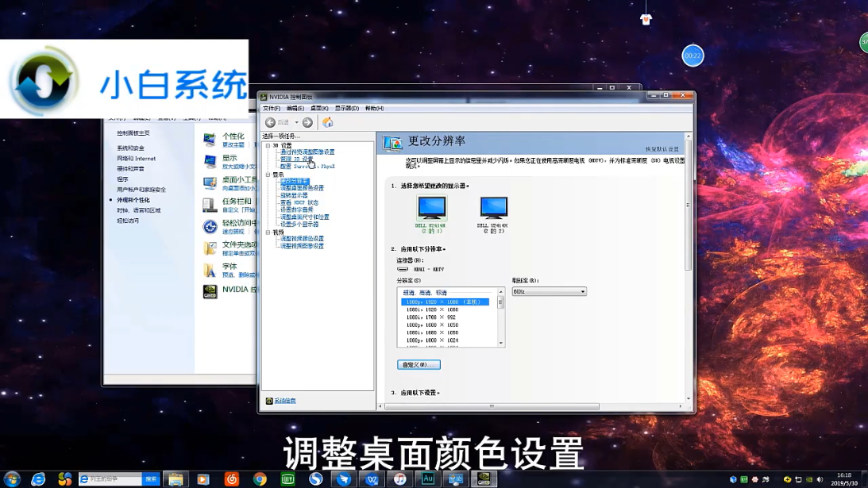Open the Home icon in NVIDIA toolbar

coord(328,122)
